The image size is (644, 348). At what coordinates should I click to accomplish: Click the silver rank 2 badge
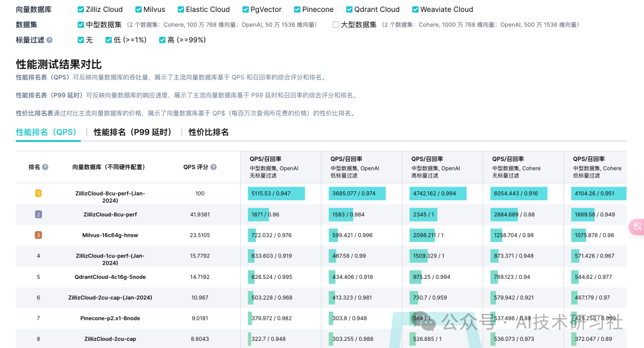pos(38,214)
